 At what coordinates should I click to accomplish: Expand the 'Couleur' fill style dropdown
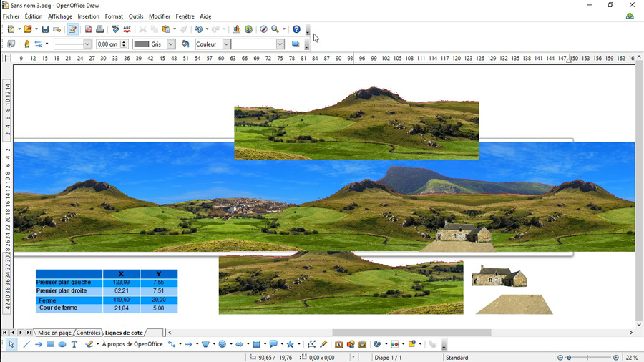226,44
